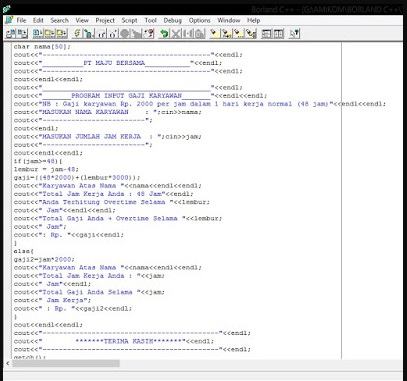Screen dimensions: 407x381
Task: Open the Options menu
Action: coord(199,20)
